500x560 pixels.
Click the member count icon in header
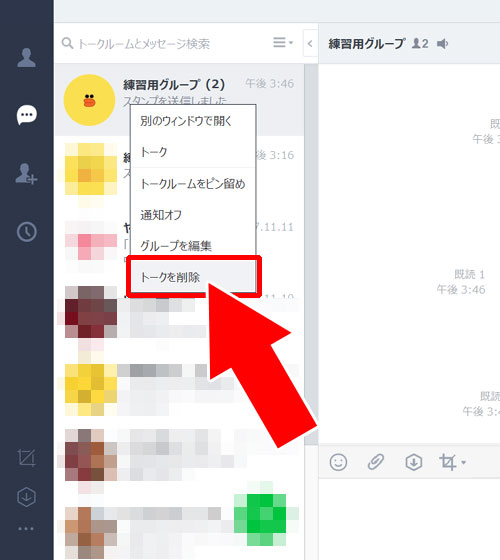pos(420,44)
